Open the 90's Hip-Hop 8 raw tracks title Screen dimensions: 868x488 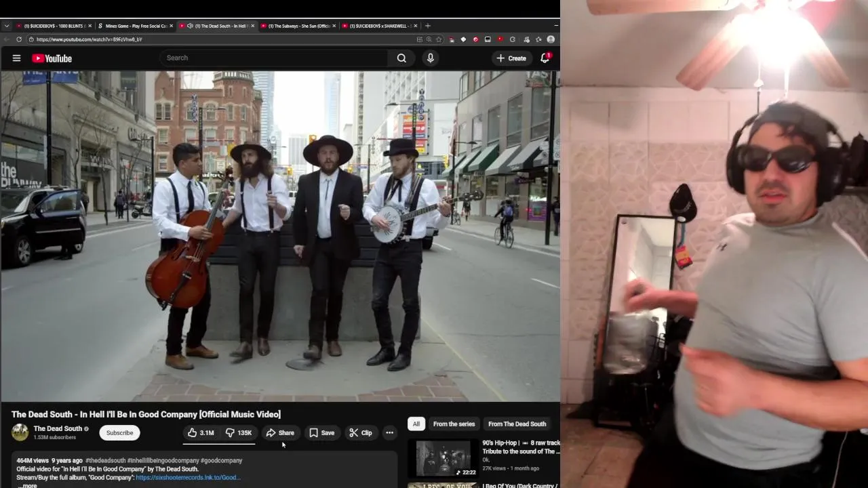coord(521,447)
